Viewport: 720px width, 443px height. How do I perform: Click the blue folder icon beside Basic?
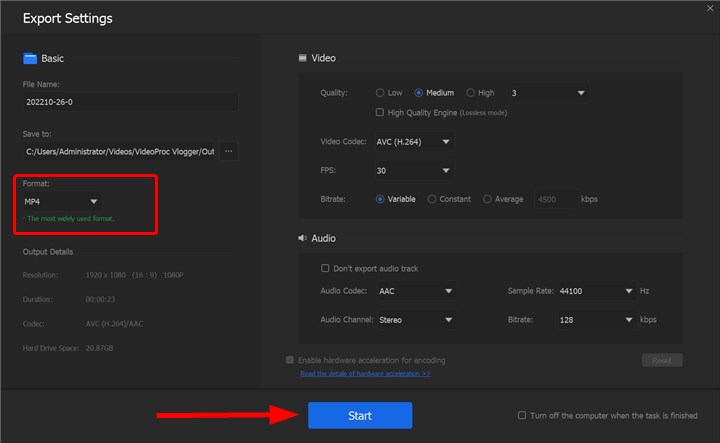pos(30,58)
